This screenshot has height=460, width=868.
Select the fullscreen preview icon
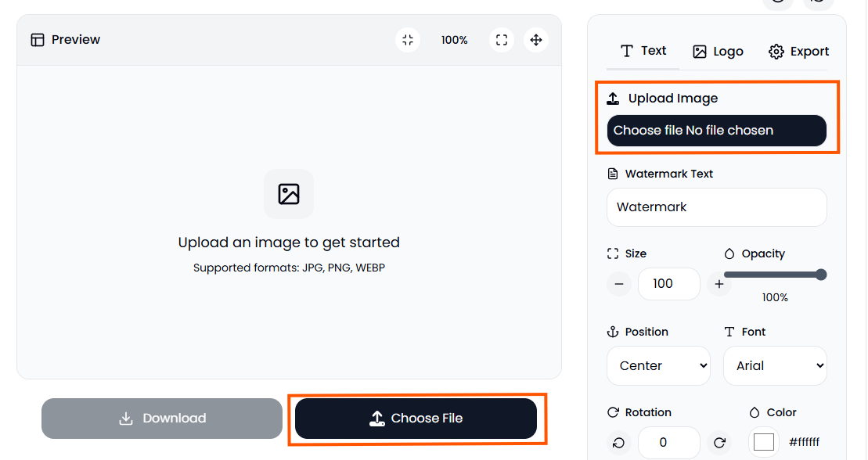pyautogui.click(x=501, y=39)
